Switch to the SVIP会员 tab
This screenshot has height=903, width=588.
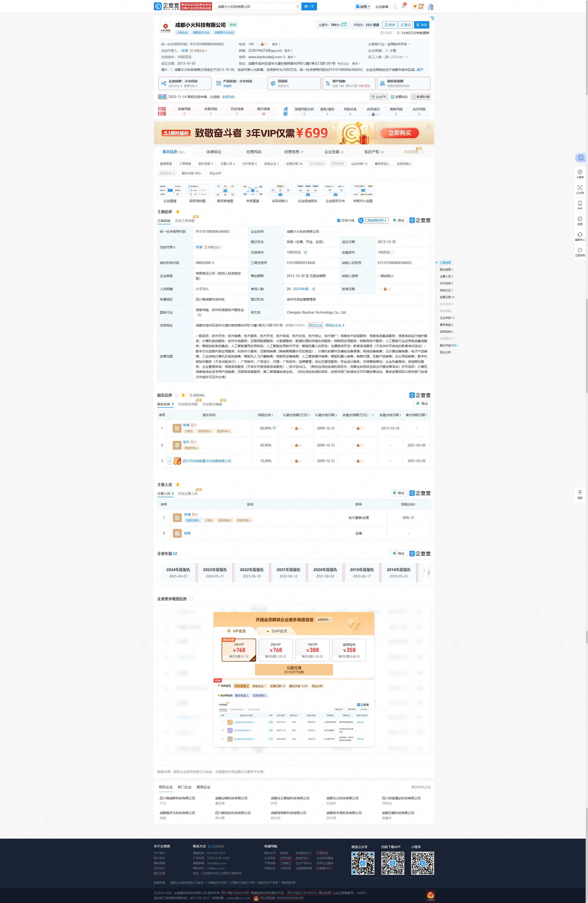coord(276,631)
